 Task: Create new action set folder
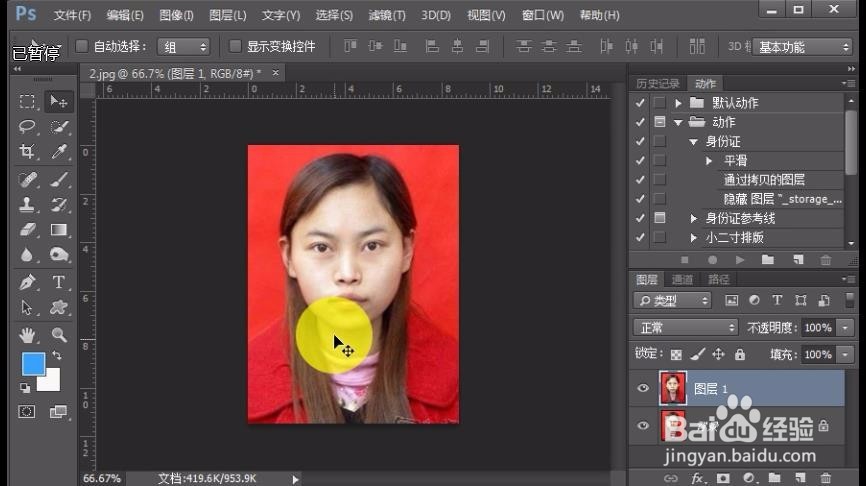pos(768,260)
